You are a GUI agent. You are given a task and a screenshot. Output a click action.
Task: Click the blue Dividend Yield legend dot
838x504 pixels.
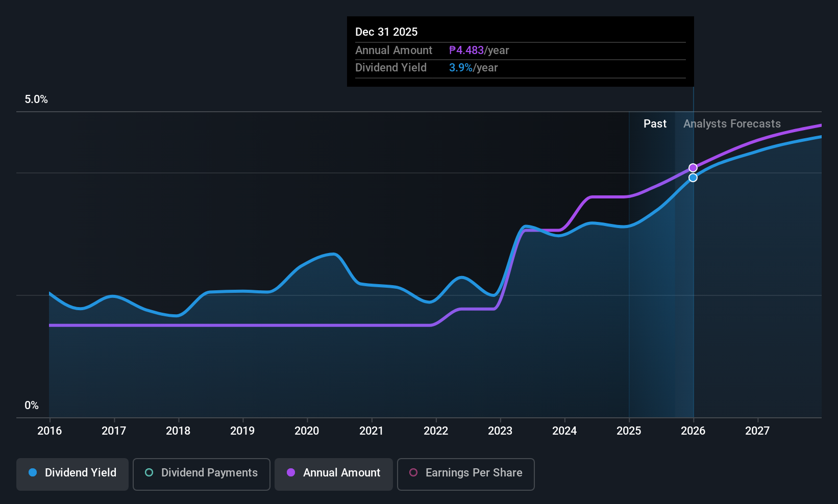pyautogui.click(x=33, y=472)
